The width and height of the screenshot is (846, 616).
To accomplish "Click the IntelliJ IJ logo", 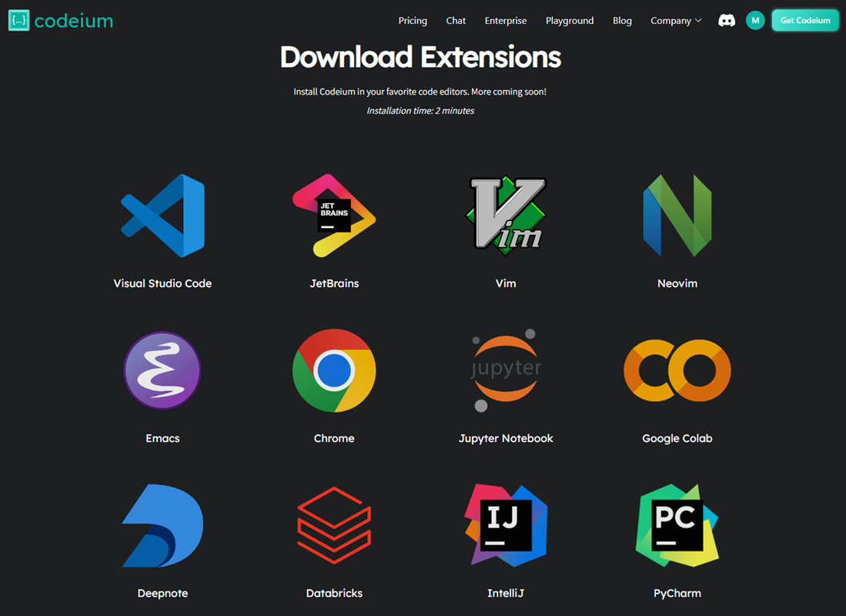I will tap(506, 525).
